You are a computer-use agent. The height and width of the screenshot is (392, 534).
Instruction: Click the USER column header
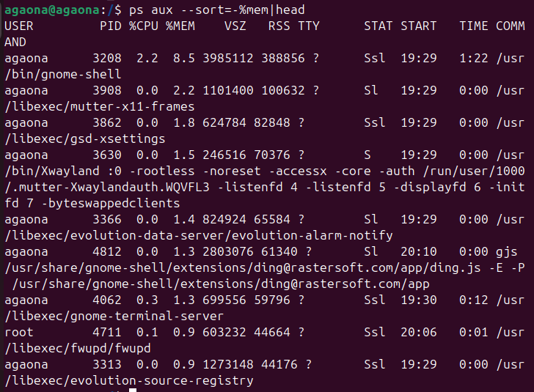(19, 26)
